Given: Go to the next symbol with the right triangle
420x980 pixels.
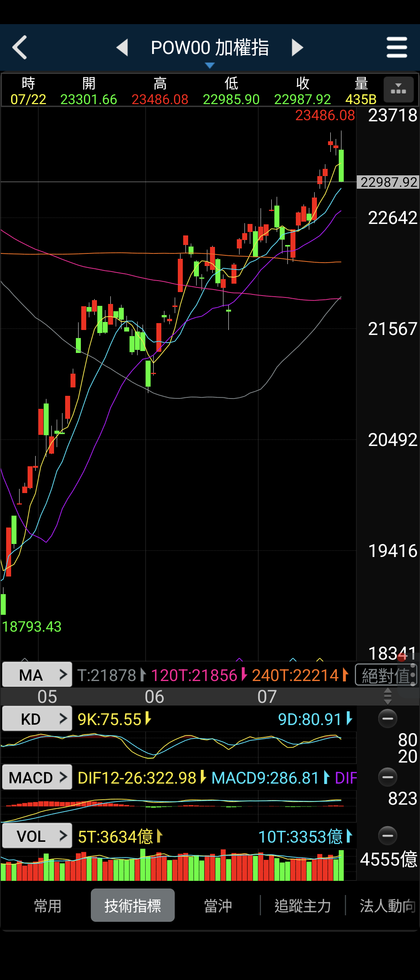Looking at the screenshot, I should [297, 47].
